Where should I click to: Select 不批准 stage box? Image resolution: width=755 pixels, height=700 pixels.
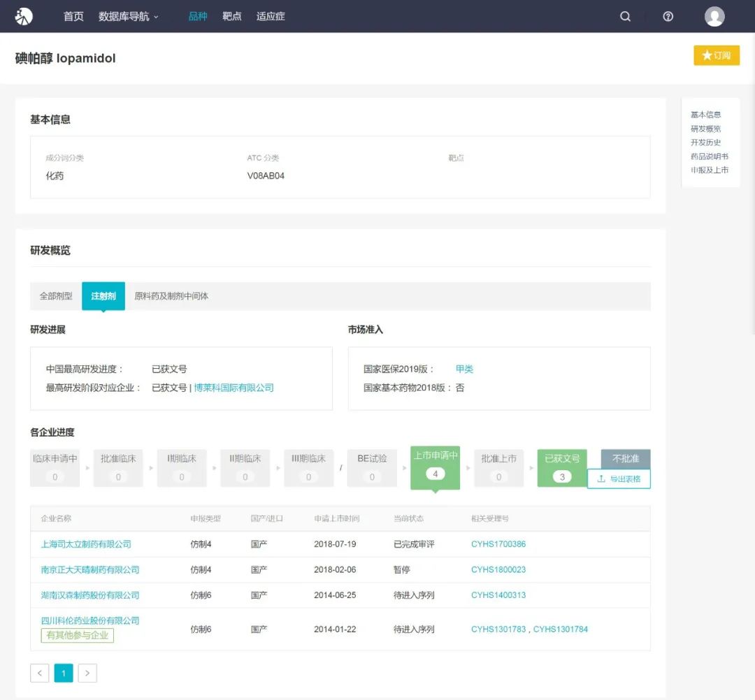tap(626, 459)
